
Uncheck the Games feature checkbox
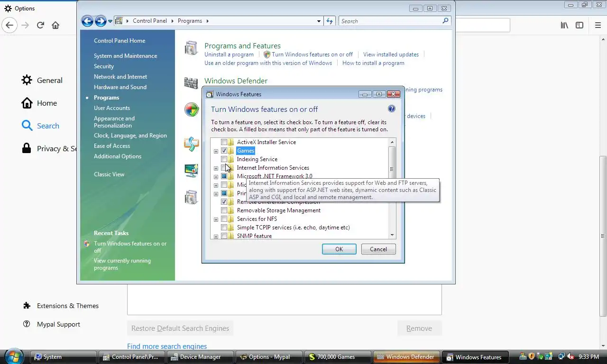pyautogui.click(x=224, y=151)
